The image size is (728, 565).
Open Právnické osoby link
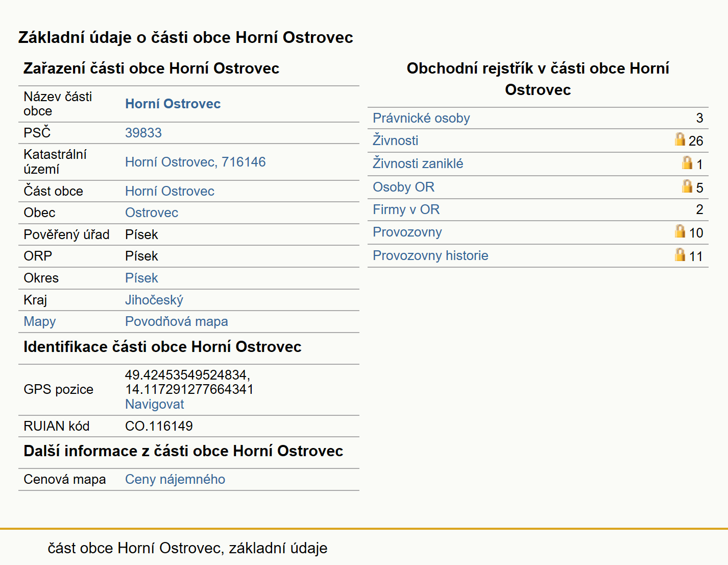(421, 118)
